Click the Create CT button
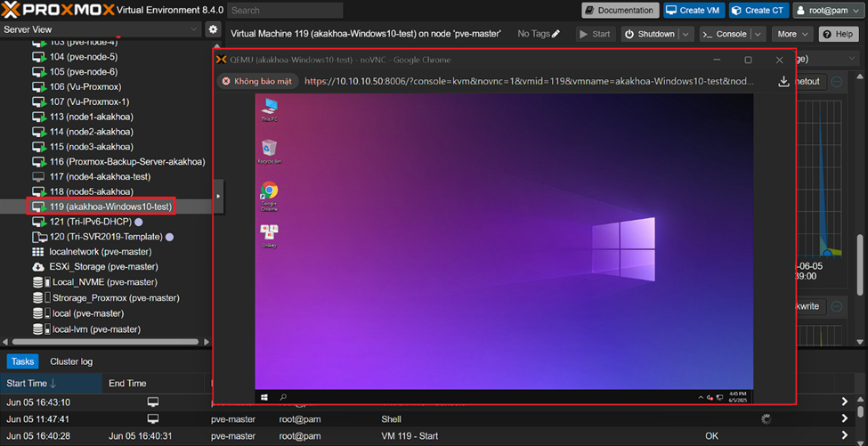The width and height of the screenshot is (868, 446). [x=758, y=11]
